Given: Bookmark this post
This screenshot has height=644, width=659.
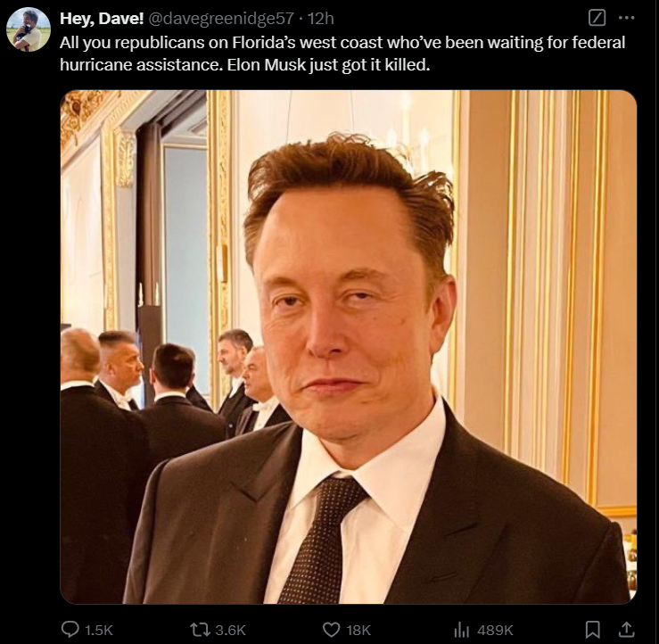Looking at the screenshot, I should [x=593, y=630].
